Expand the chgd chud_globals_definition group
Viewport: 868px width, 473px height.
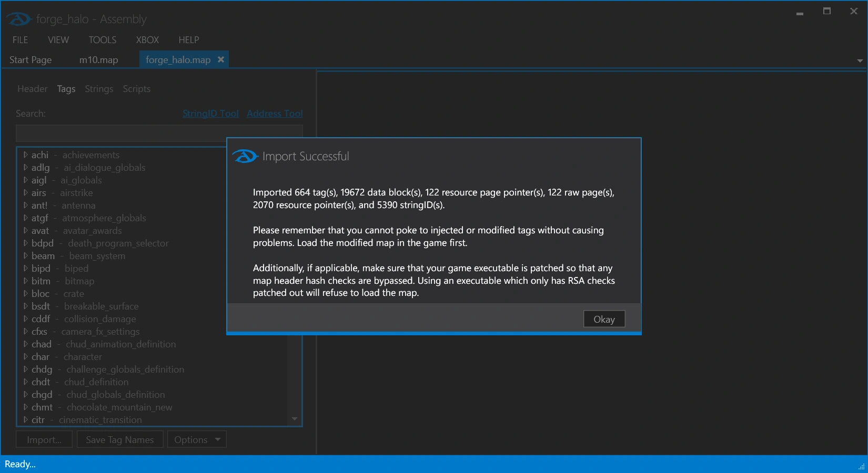pos(25,395)
